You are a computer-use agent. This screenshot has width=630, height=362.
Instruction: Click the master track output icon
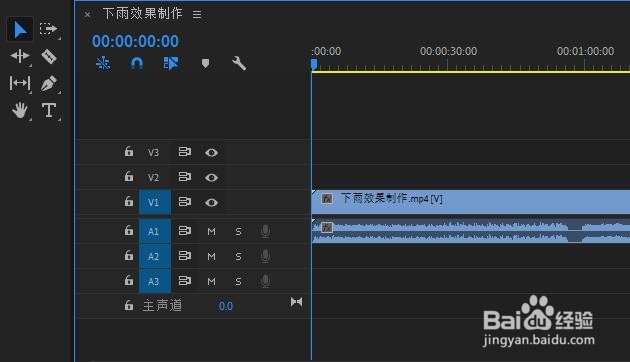click(297, 302)
